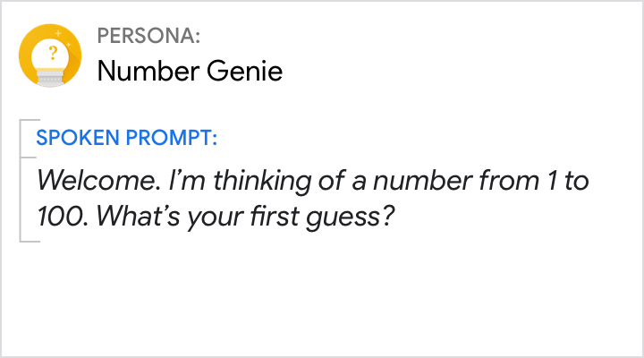Click the Number Genie lightbulb avatar
Image resolution: width=644 pixels, height=358 pixels.
pos(52,57)
